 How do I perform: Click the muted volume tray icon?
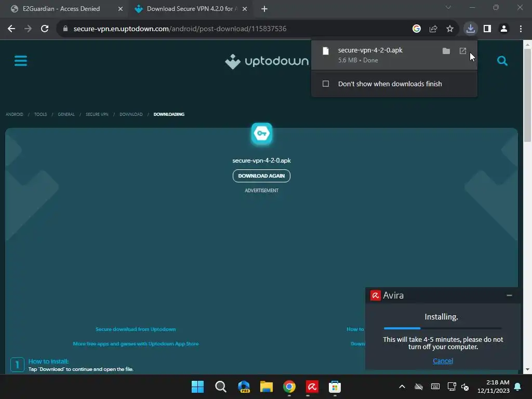[465, 387]
